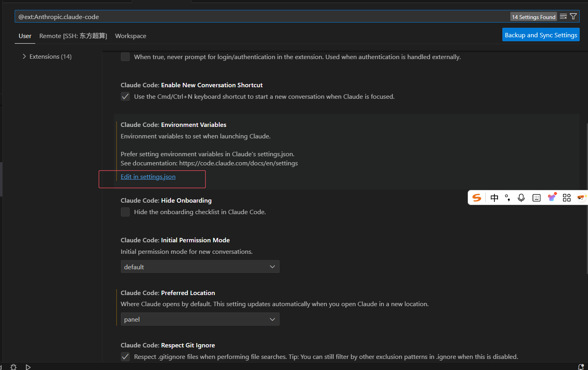Switch to the User settings tab

(x=25, y=36)
